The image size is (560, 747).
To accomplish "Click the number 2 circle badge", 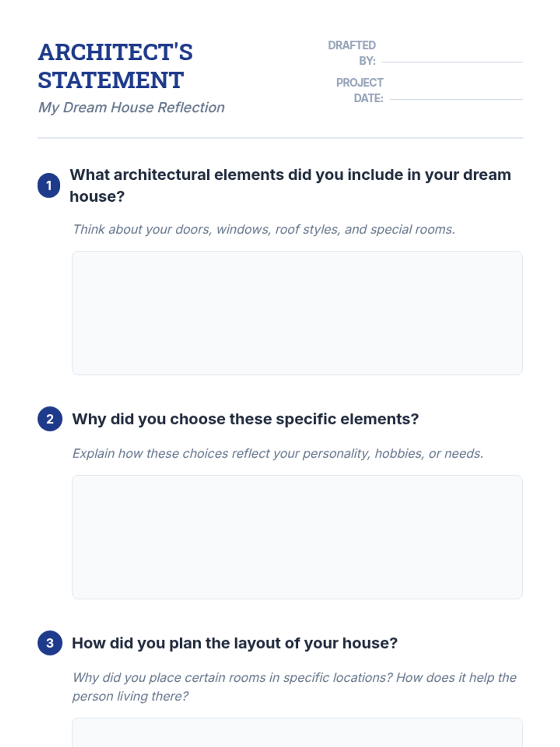I will tap(50, 419).
